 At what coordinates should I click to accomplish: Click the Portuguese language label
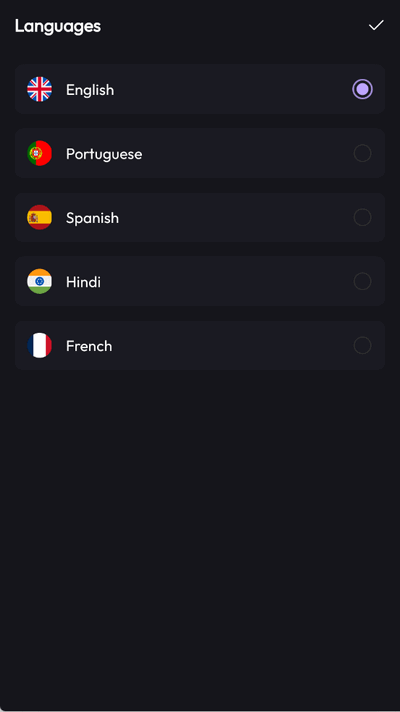pos(104,154)
